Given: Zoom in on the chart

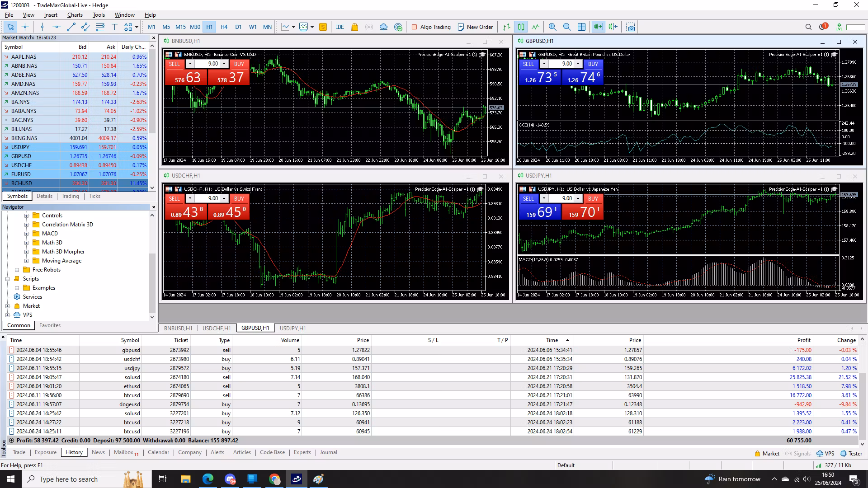Looking at the screenshot, I should [x=552, y=27].
